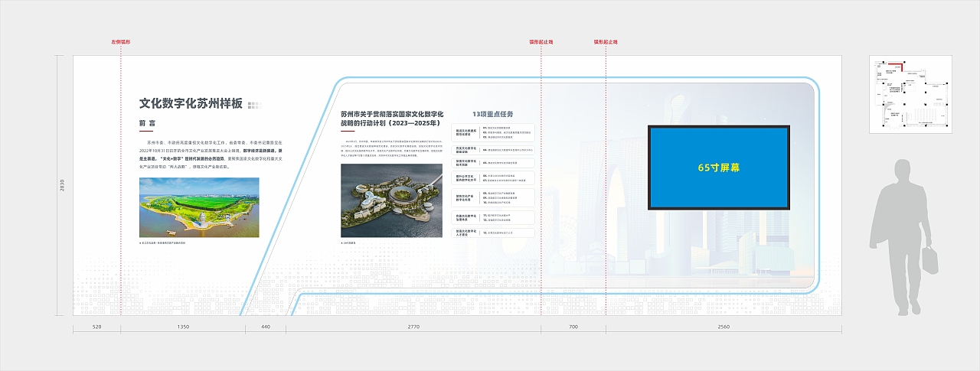980x371 pixels.
Task: Select the 前言 section heading
Action: [x=147, y=123]
